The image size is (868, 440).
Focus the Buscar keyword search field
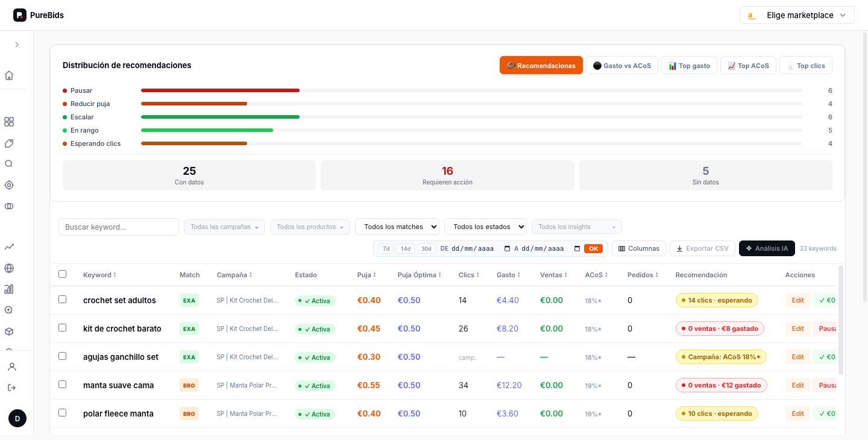point(119,227)
